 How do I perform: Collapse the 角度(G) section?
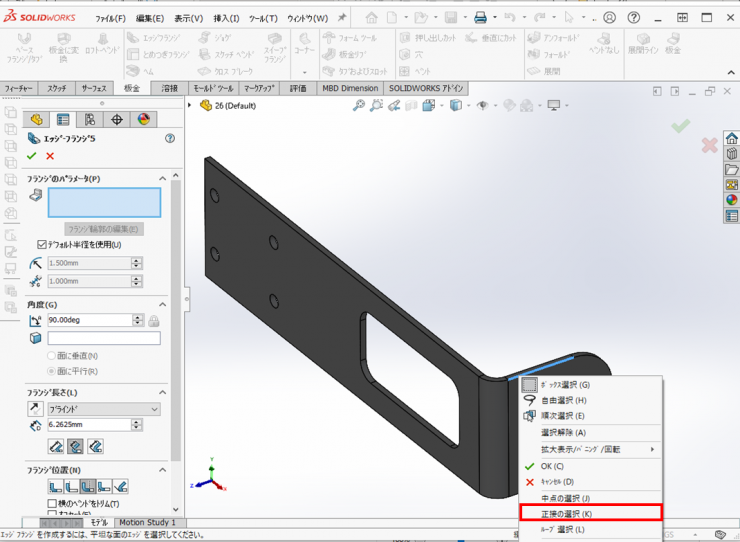[163, 304]
